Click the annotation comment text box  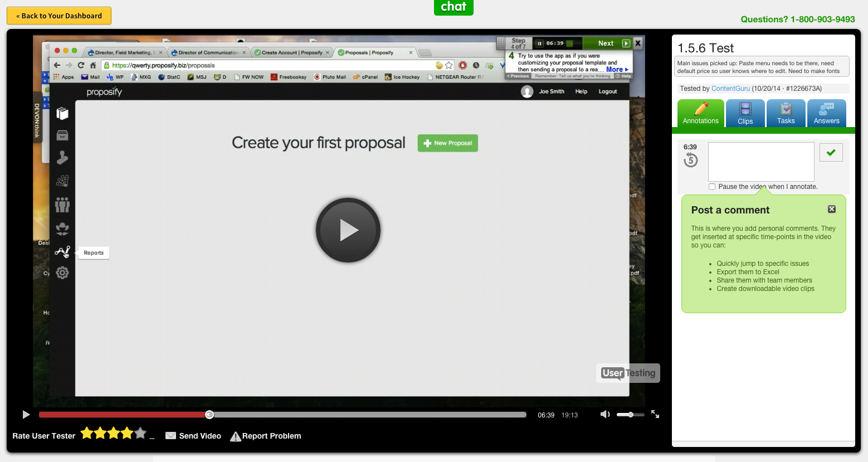761,162
